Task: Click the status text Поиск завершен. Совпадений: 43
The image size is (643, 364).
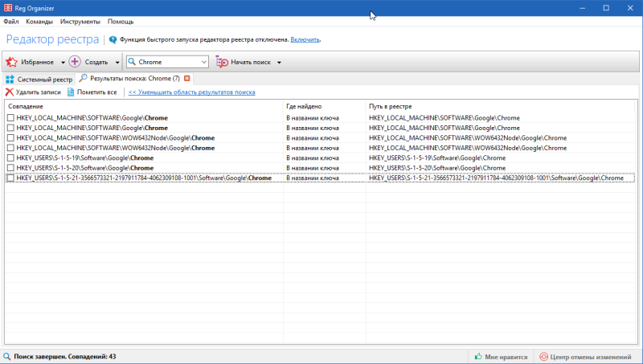Action: click(x=65, y=357)
